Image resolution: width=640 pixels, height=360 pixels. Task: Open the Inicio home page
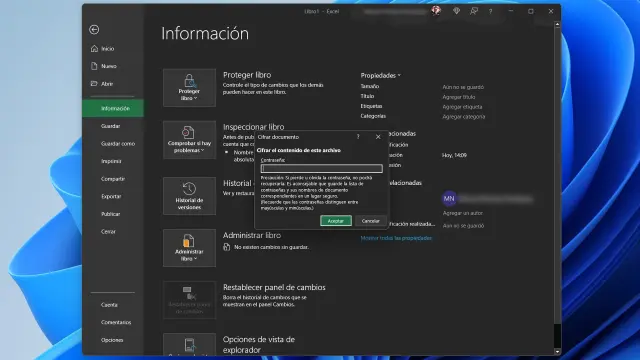108,49
